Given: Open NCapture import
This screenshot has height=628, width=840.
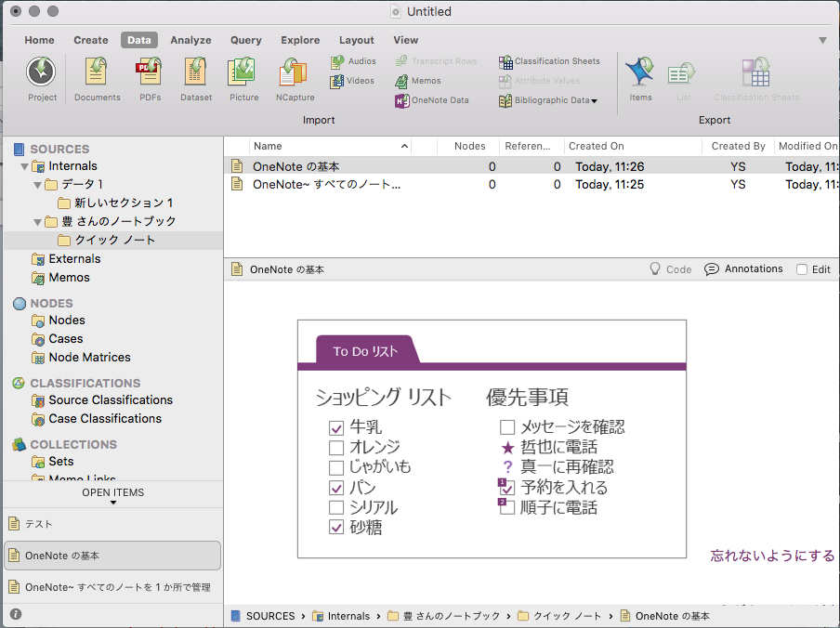Looking at the screenshot, I should (x=294, y=72).
